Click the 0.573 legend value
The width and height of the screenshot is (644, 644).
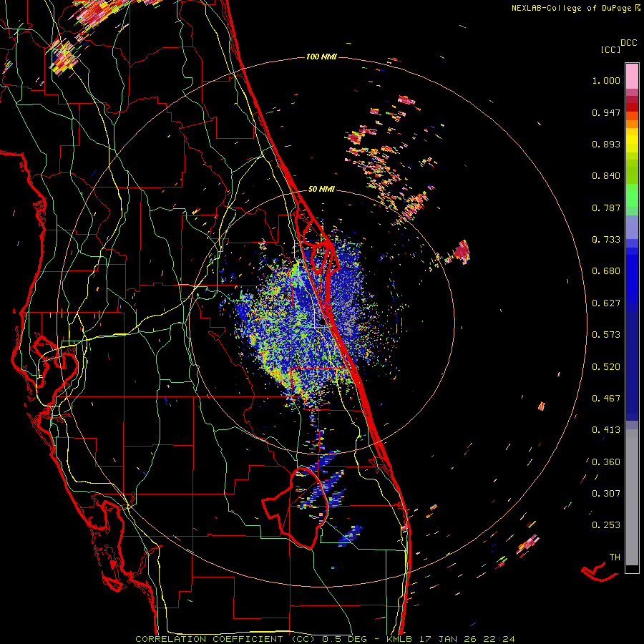click(x=606, y=335)
